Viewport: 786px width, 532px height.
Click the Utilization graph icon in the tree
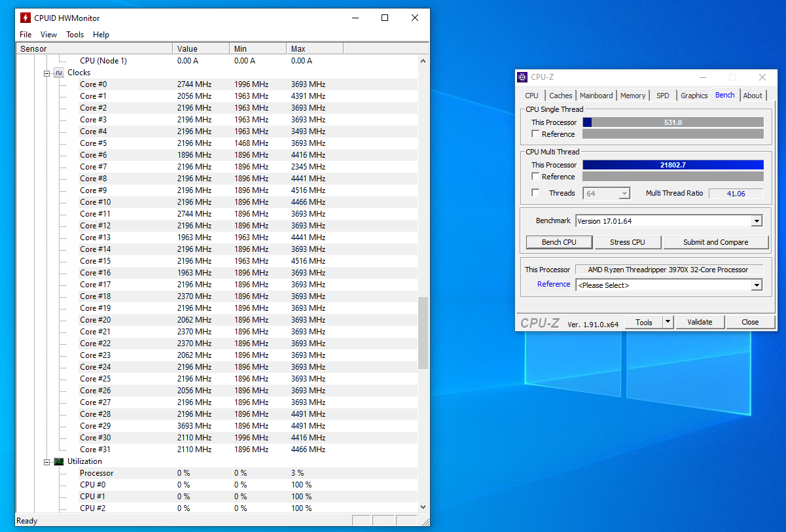59,461
